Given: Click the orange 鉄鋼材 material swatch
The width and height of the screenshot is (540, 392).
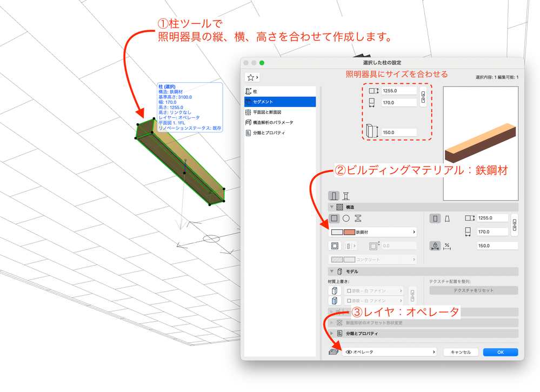Looking at the screenshot, I should (x=349, y=232).
